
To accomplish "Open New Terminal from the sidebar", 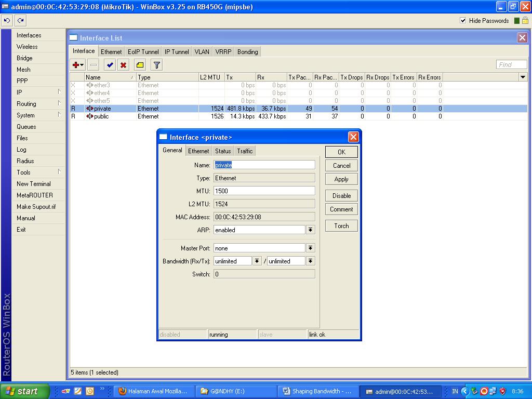I will coord(38,183).
